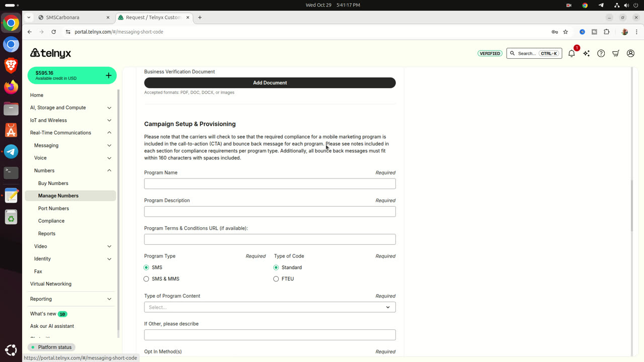Launch Firefox from the dock
The height and width of the screenshot is (362, 644).
[11, 87]
